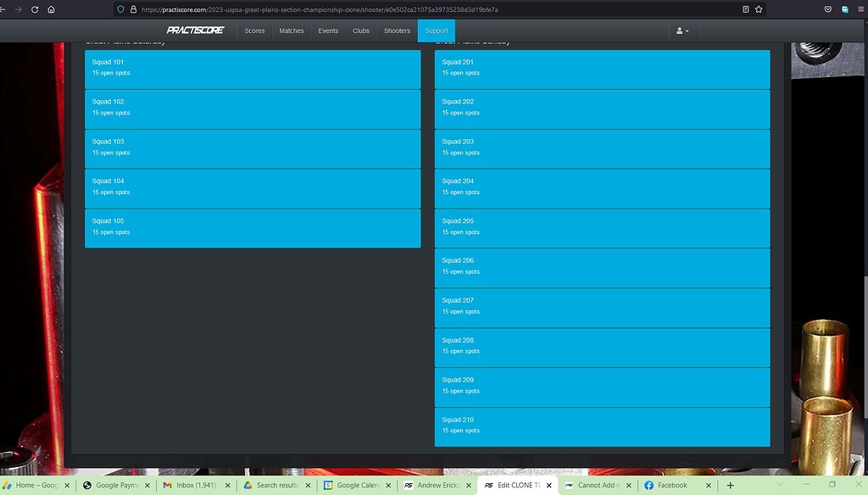Click the site security padlock icon
Image resolution: width=868 pixels, height=495 pixels.
(133, 9)
